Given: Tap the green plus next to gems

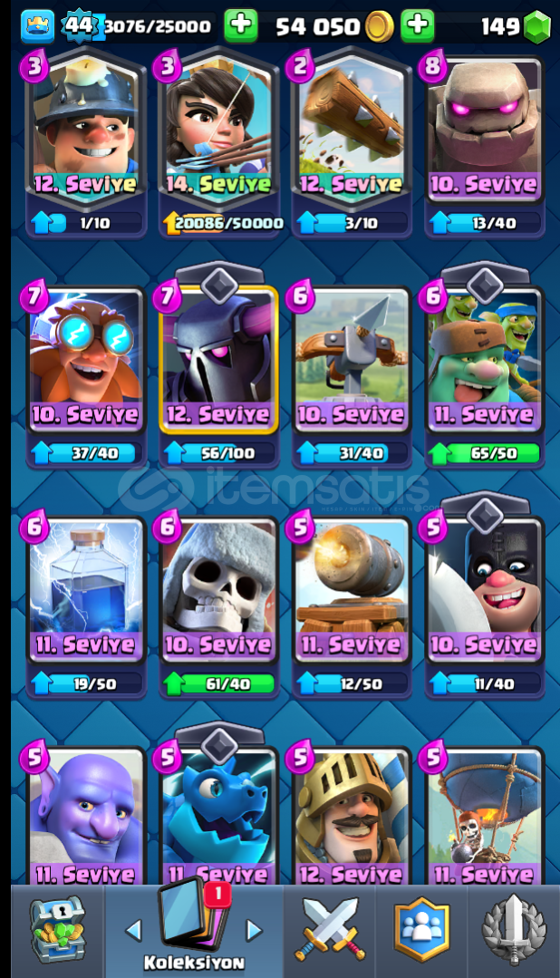Looking at the screenshot, I should click(417, 26).
